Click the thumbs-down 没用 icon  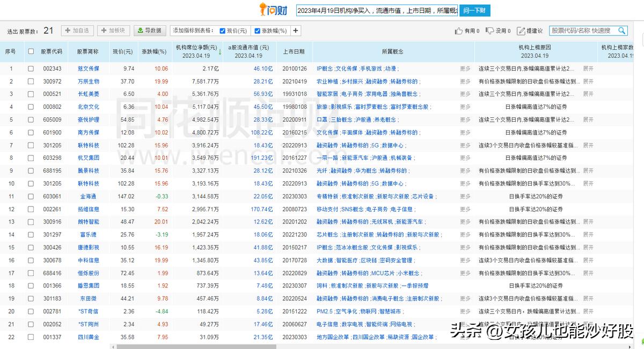click(488, 31)
